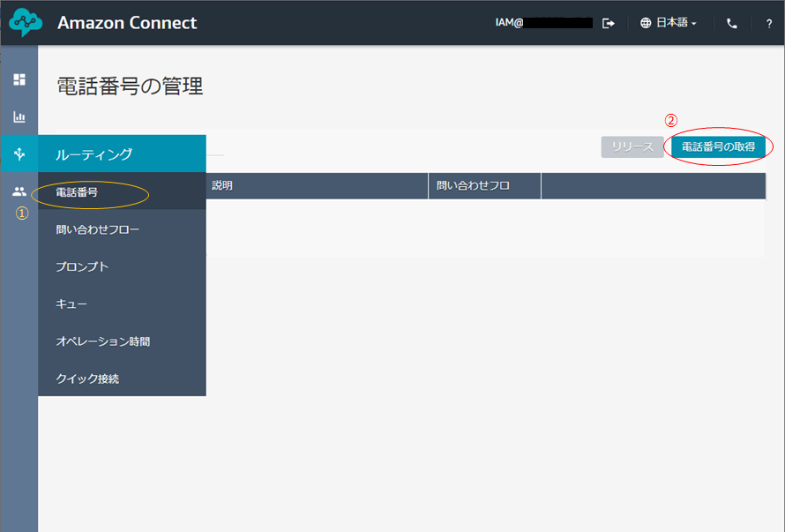Image resolution: width=785 pixels, height=532 pixels.
Task: Open クイック接続 menu item
Action: pos(122,378)
